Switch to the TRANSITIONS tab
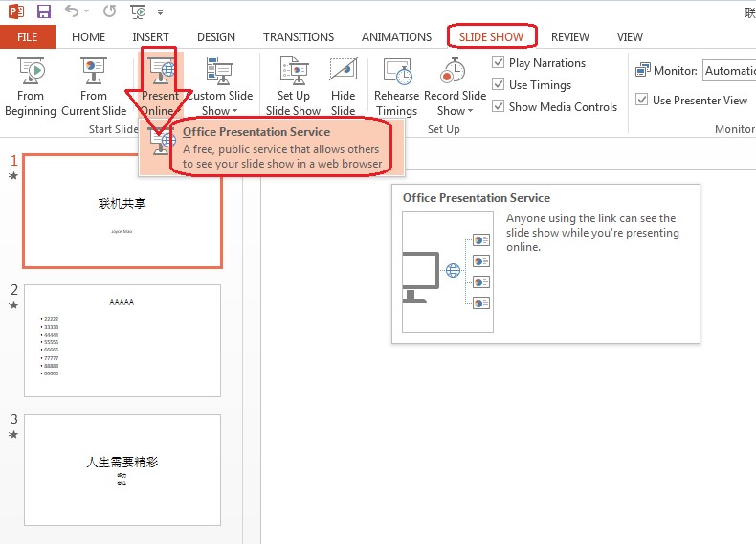Screen dimensions: 756x544 [x=299, y=37]
